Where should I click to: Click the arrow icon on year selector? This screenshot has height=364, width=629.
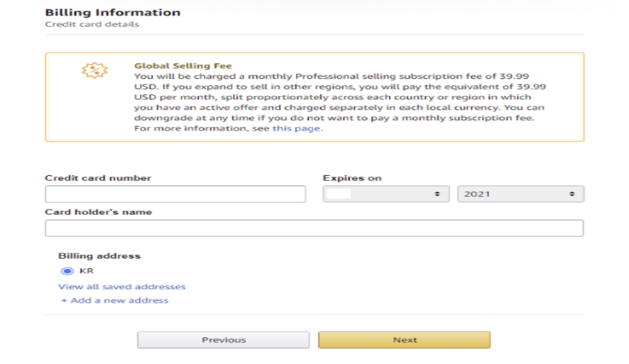(x=572, y=194)
